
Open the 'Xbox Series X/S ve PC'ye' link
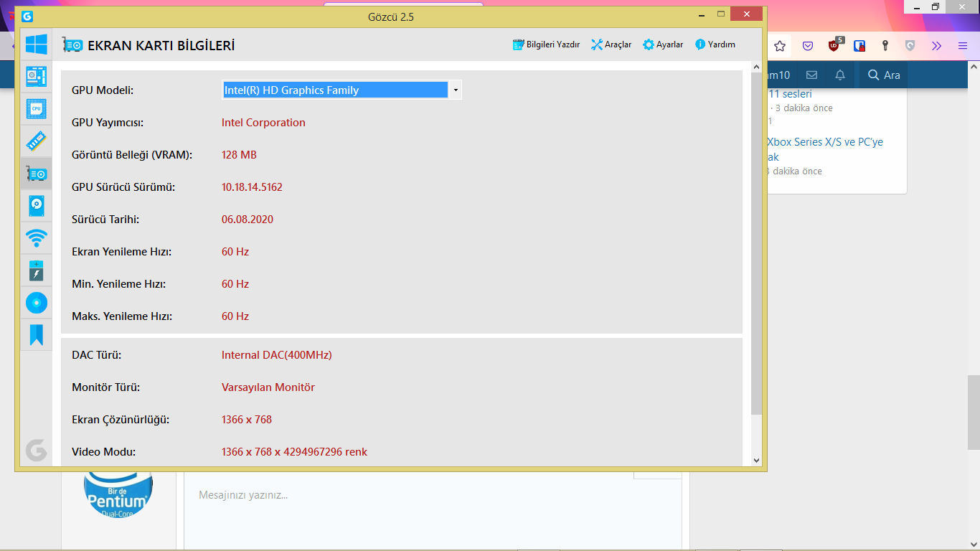click(825, 142)
